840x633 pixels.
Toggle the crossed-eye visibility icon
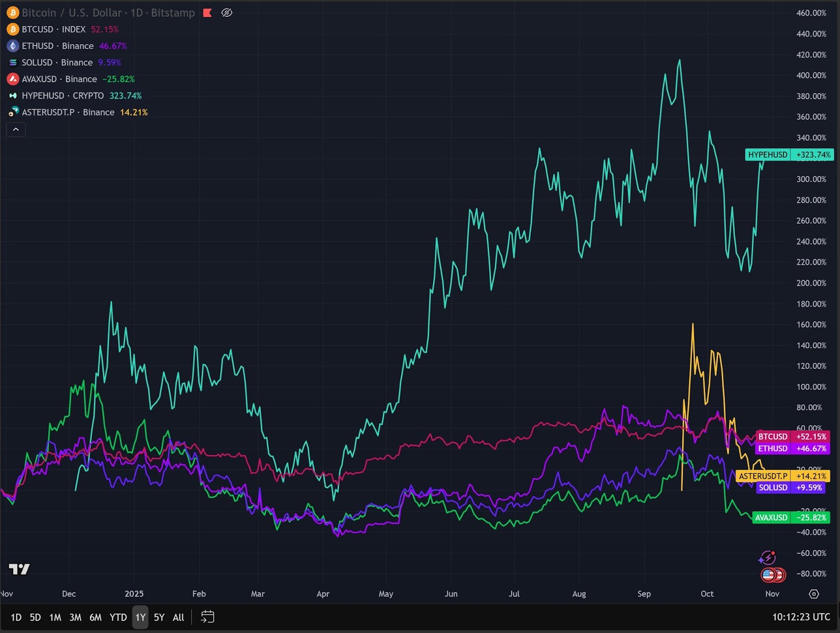click(x=227, y=13)
